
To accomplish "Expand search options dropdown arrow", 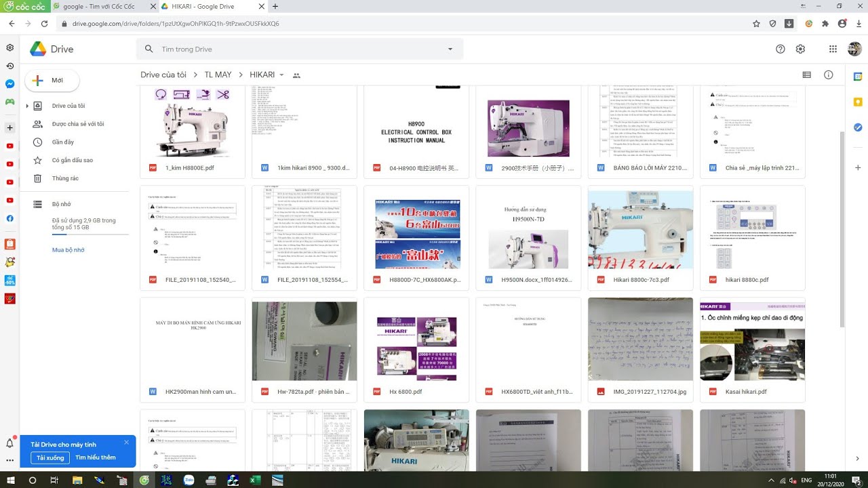I will [450, 49].
